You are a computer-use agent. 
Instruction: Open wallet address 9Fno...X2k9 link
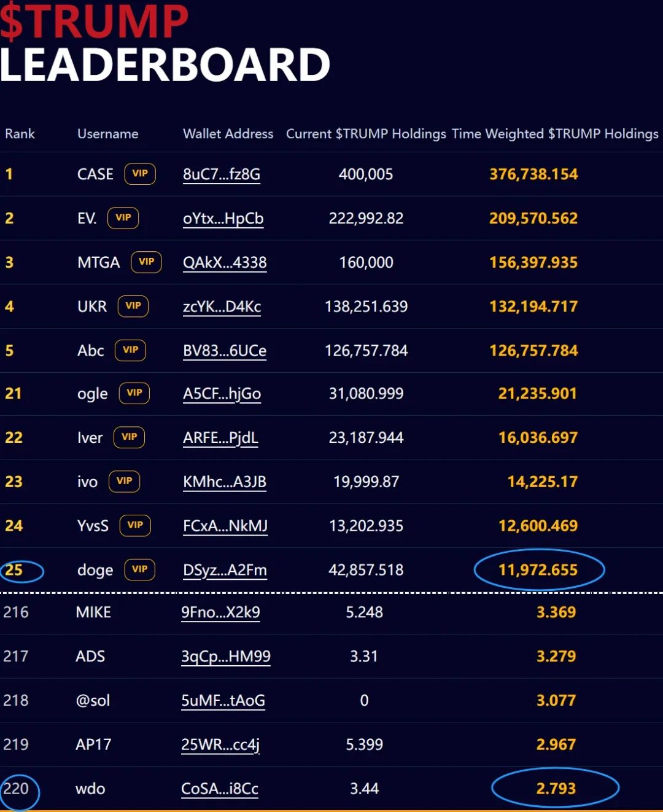coord(220,613)
